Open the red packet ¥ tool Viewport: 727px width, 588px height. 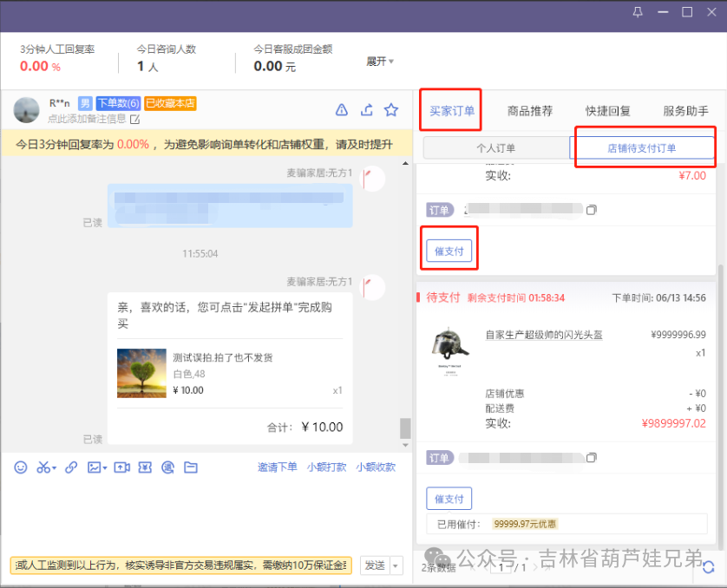pyautogui.click(x=145, y=467)
